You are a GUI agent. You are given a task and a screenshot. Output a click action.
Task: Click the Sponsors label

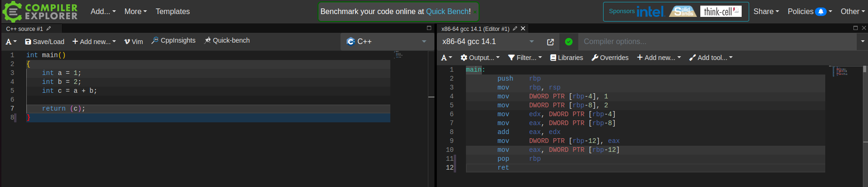621,11
